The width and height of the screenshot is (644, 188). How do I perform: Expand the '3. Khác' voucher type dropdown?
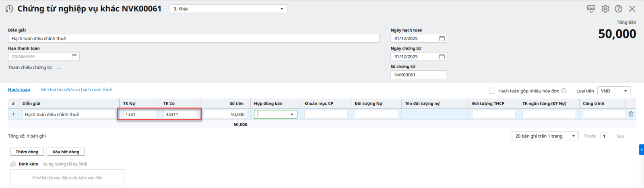(x=282, y=9)
